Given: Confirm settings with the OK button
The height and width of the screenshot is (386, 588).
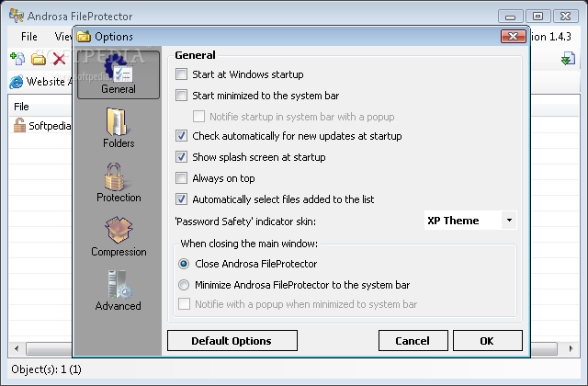Looking at the screenshot, I should point(488,341).
